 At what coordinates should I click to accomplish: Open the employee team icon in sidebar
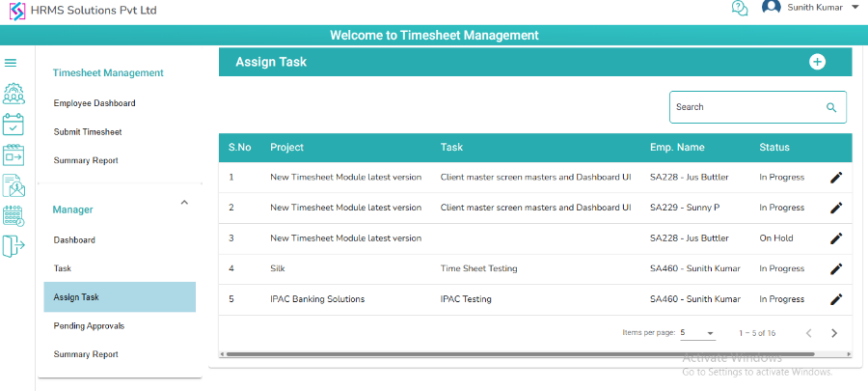click(14, 94)
